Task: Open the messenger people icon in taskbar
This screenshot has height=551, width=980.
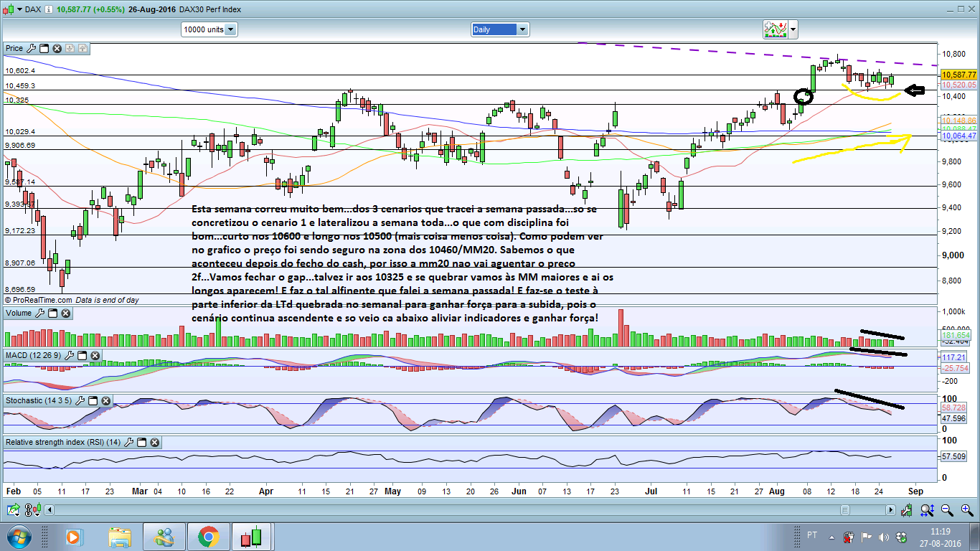Action: tap(164, 536)
